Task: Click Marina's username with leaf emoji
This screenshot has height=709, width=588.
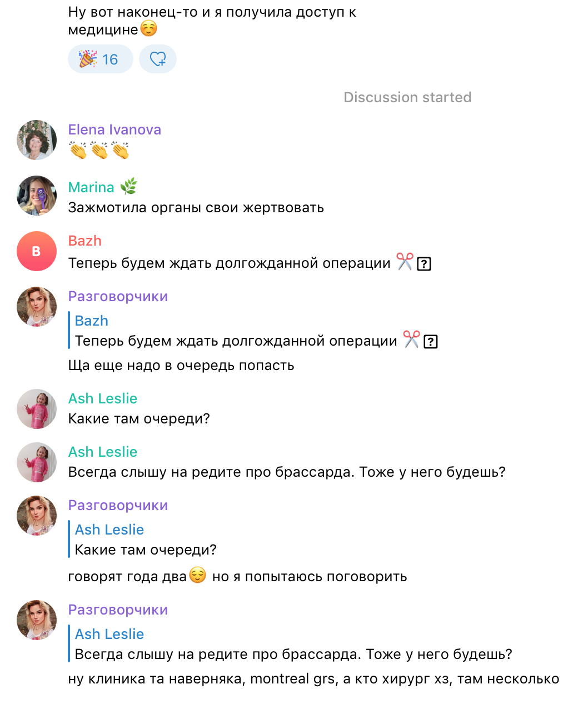Action: click(x=102, y=187)
